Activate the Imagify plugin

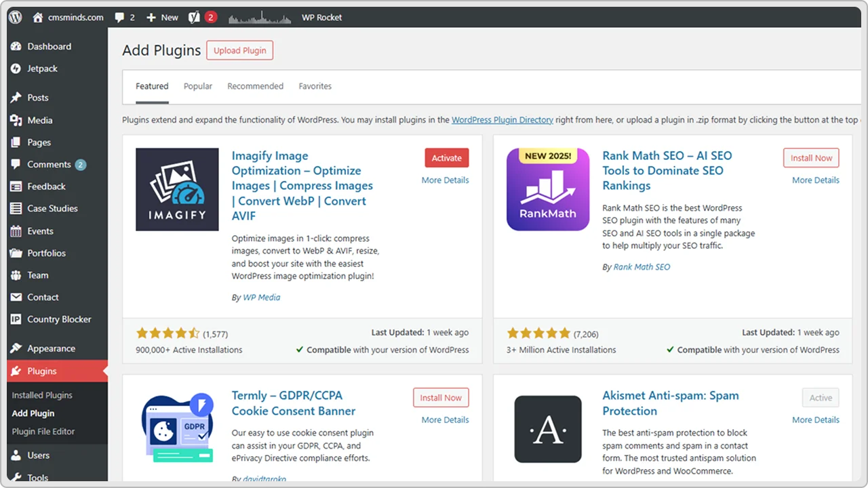pos(447,158)
